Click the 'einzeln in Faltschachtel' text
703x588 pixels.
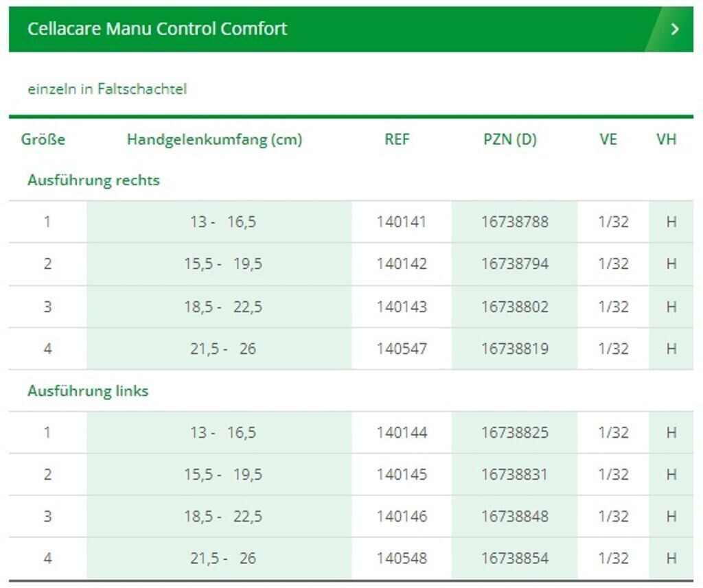coord(107,89)
